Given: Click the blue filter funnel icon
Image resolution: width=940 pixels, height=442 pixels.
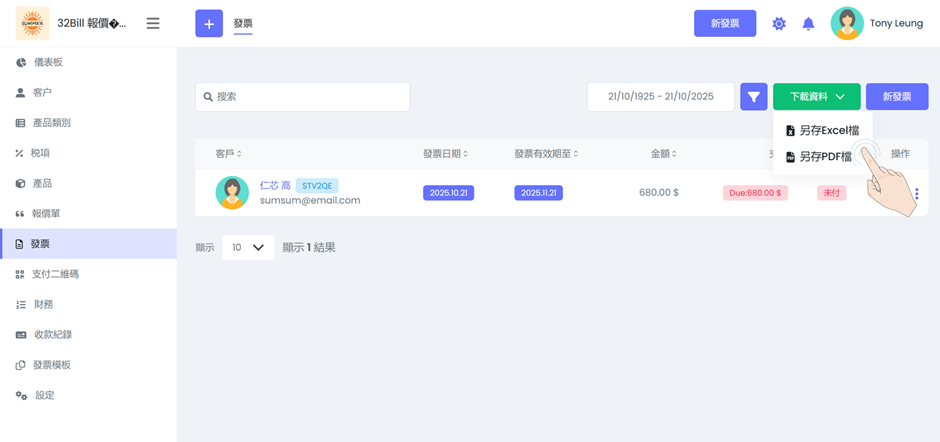Looking at the screenshot, I should pyautogui.click(x=754, y=97).
